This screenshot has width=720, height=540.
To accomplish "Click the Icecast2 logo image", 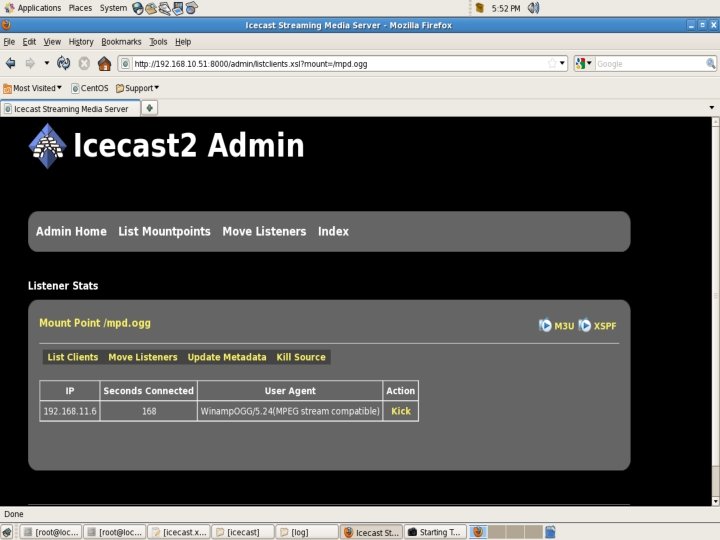I will [x=47, y=146].
